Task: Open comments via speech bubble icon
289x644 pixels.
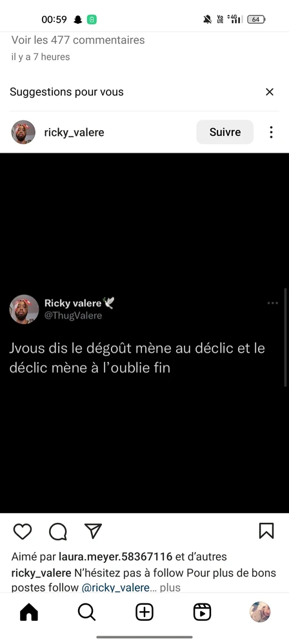Action: (x=57, y=531)
